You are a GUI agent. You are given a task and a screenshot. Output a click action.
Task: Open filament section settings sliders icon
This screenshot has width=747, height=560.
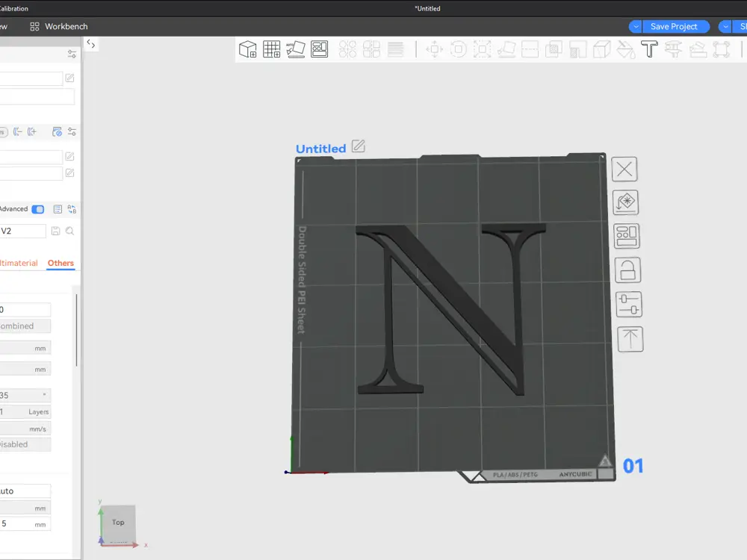(x=72, y=131)
